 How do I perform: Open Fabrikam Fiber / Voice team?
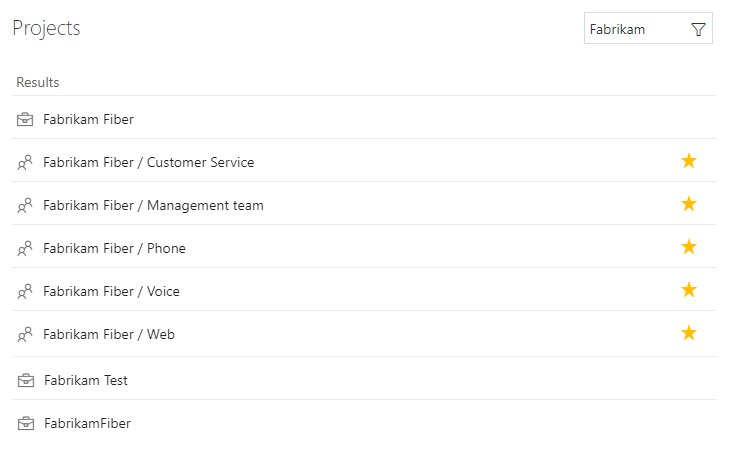coord(111,291)
